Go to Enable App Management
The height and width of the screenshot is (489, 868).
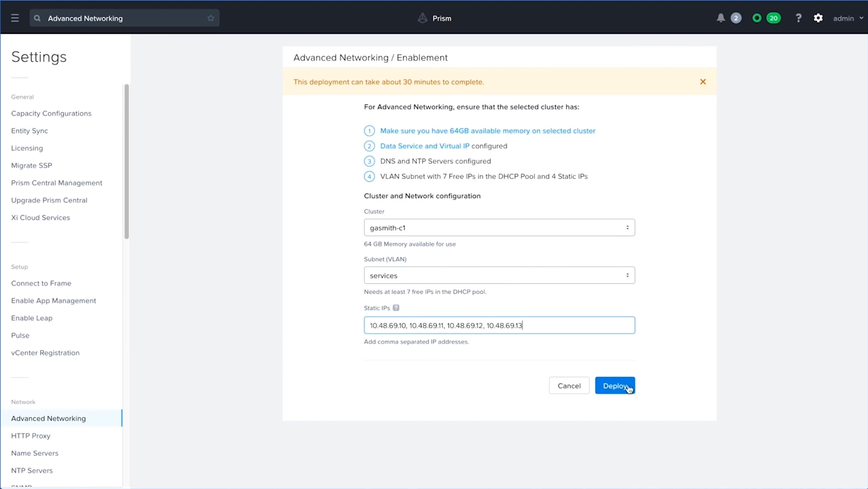[x=54, y=301]
